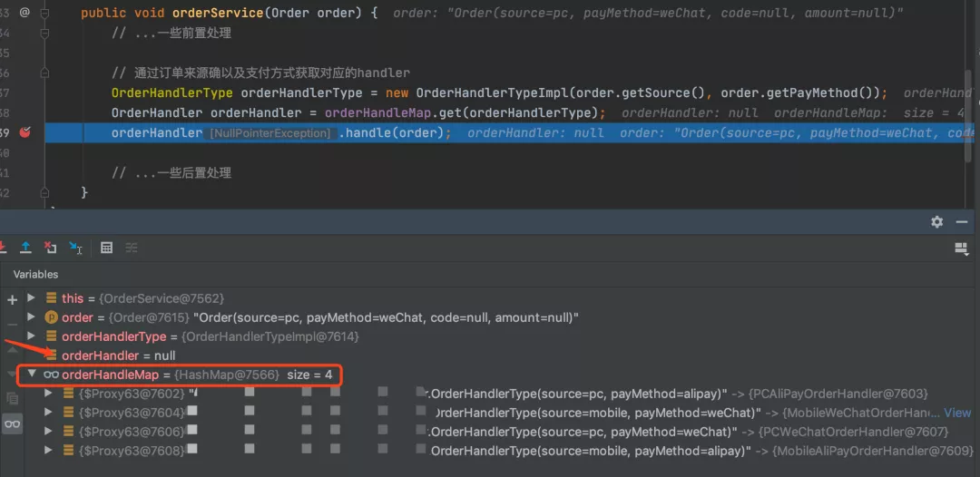Click the NullPointerException inline hint
Screen dimensions: 980x477
(x=270, y=133)
